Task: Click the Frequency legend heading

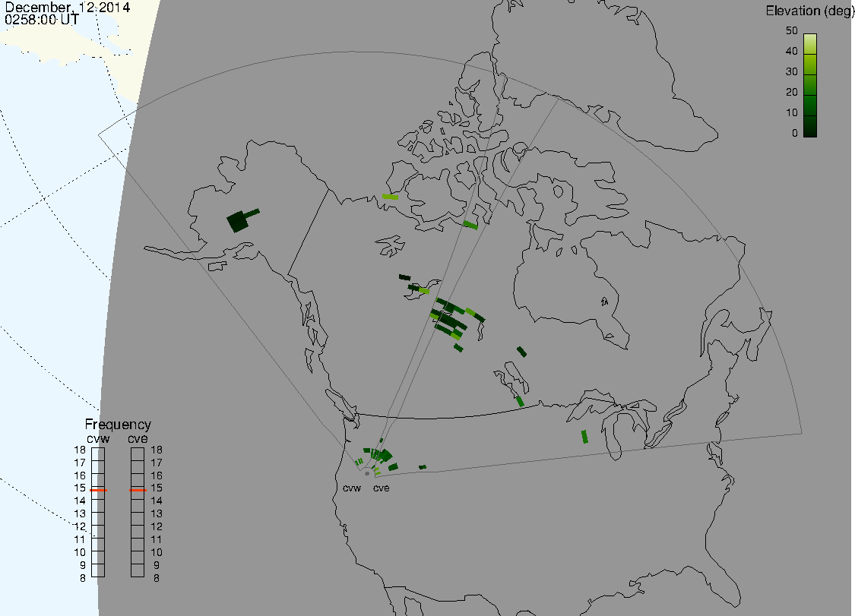Action: [118, 424]
